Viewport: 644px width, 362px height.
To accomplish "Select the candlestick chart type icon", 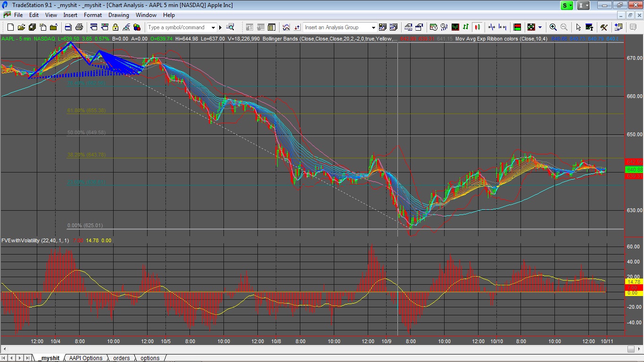I will coord(477,27).
